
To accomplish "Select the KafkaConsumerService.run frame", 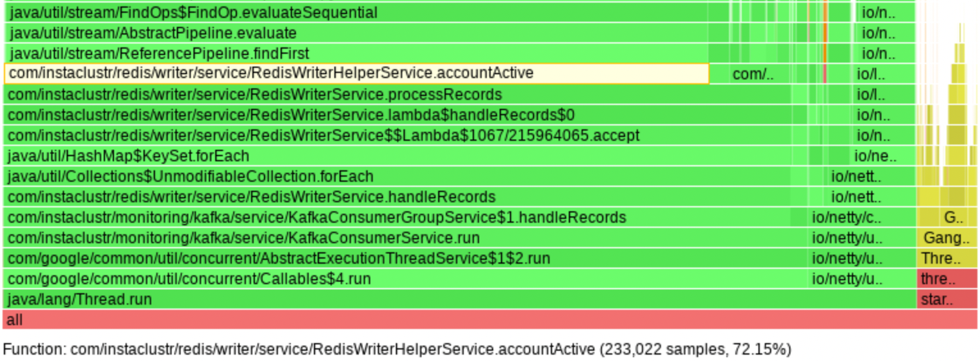I will [x=405, y=238].
